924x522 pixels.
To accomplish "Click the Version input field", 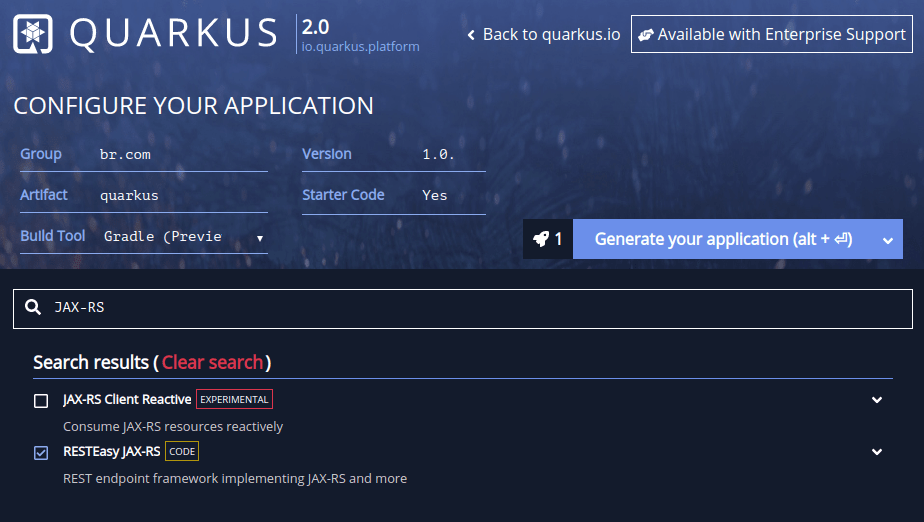I will click(453, 154).
